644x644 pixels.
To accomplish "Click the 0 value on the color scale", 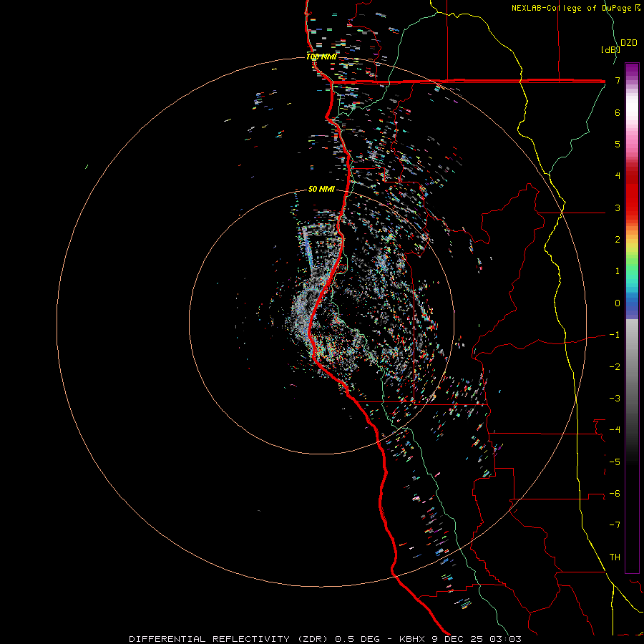I will coord(618,303).
